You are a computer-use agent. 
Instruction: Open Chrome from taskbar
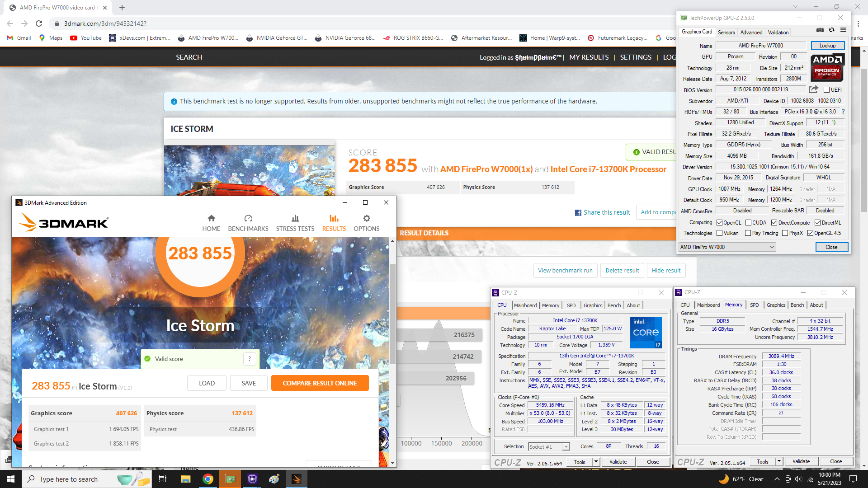[x=208, y=479]
